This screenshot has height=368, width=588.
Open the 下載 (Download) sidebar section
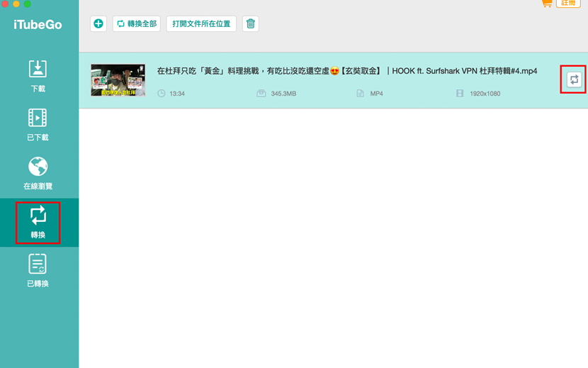(x=38, y=77)
